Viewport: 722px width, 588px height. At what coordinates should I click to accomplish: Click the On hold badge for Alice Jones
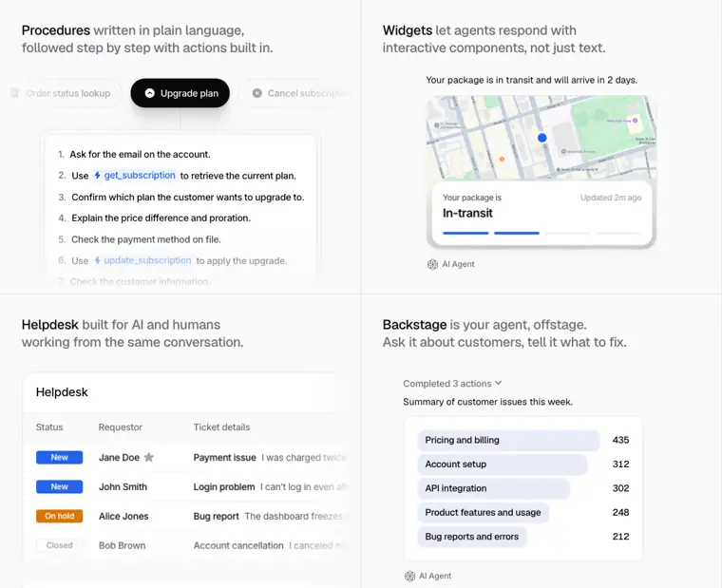(60, 516)
